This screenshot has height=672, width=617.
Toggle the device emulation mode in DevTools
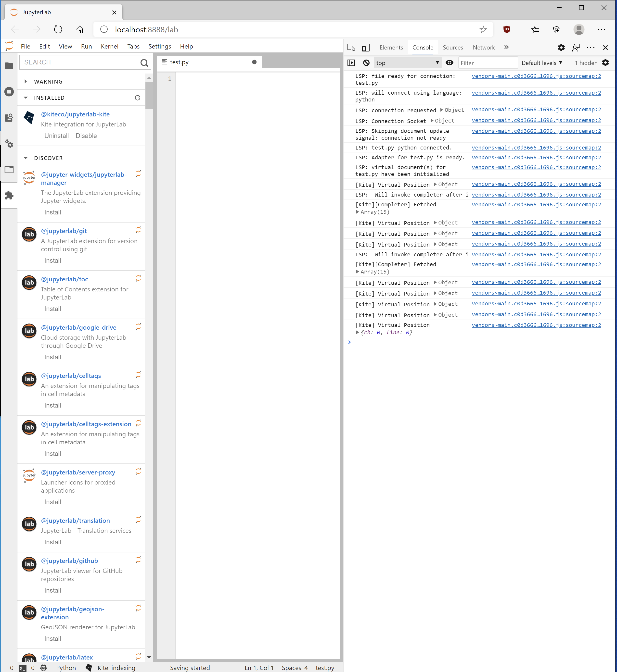pos(366,47)
